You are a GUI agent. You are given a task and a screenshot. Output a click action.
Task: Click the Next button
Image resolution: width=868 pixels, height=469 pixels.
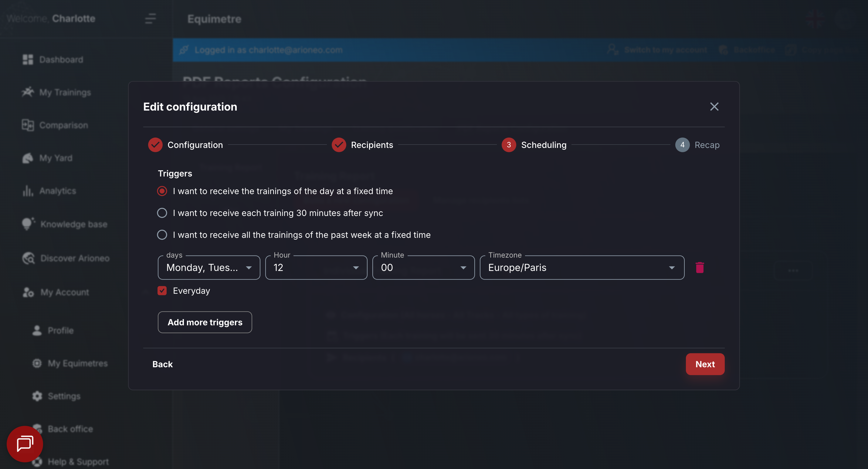tap(705, 364)
